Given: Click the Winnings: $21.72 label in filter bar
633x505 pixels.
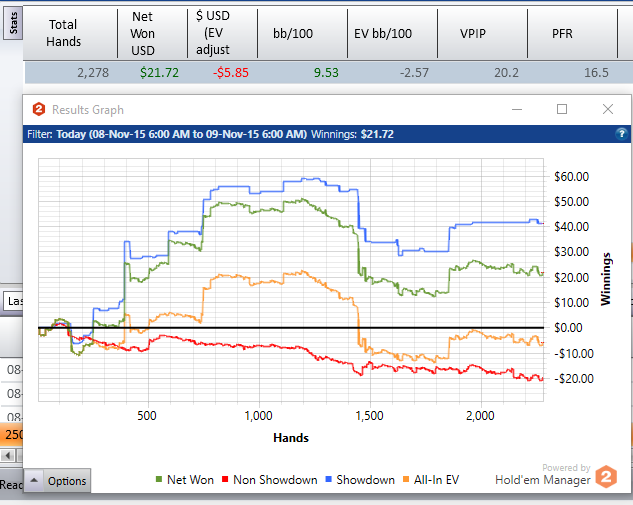Looking at the screenshot, I should [352, 134].
